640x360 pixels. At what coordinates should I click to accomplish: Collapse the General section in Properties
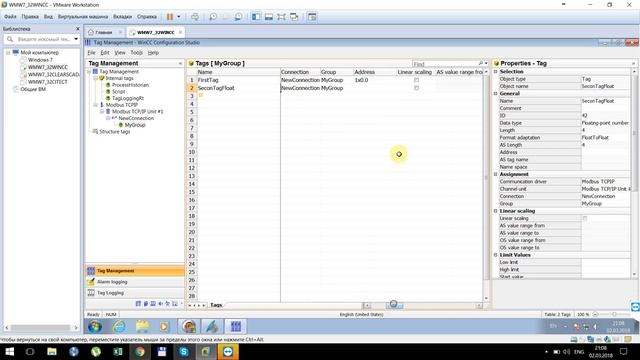point(496,93)
